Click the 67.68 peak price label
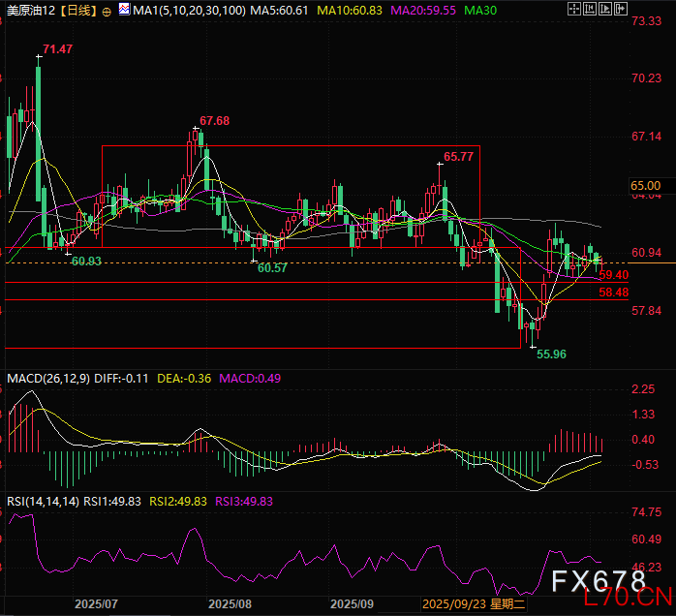The height and width of the screenshot is (616, 676). (x=215, y=121)
